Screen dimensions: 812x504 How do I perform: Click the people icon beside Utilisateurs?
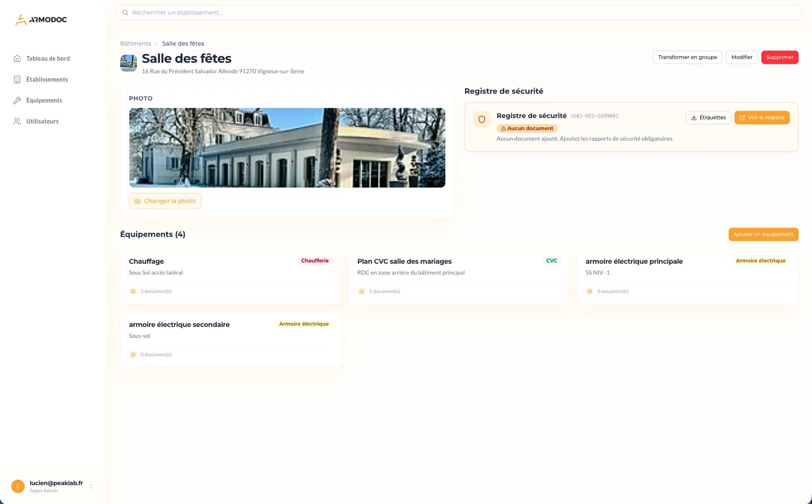coord(17,121)
